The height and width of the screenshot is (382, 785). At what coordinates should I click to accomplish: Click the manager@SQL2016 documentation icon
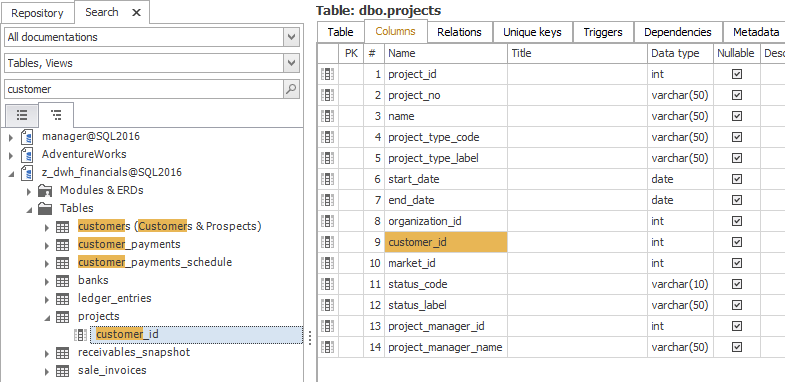[27, 136]
